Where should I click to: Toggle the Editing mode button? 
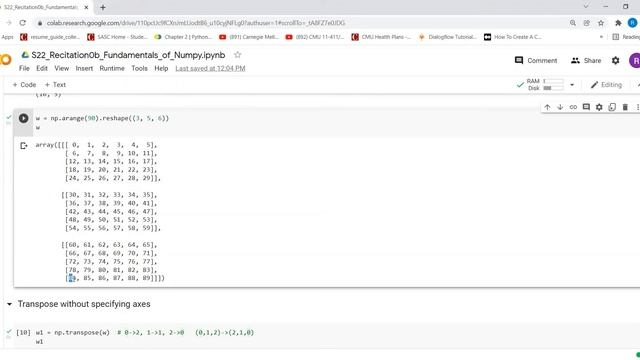point(606,85)
